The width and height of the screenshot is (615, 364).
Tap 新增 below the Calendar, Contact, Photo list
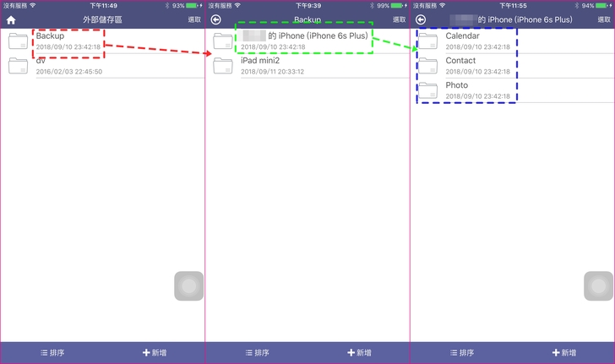click(x=563, y=352)
